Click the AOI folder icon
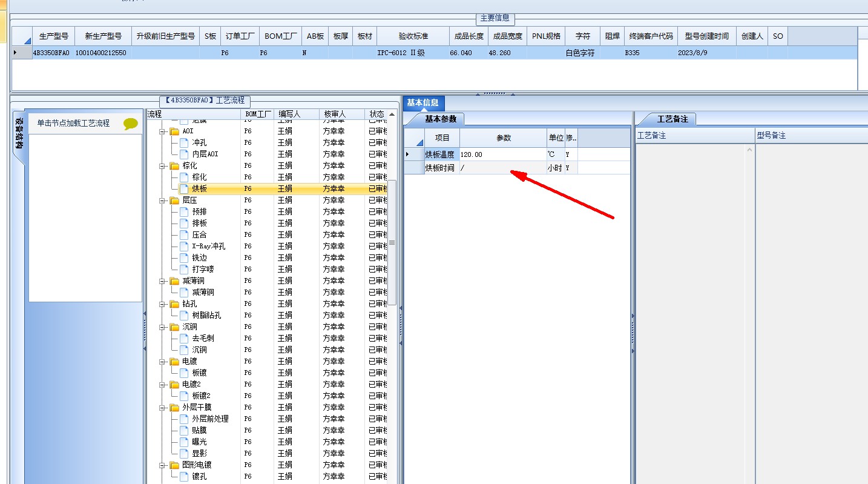Screen dimensions: 868x484 click(x=174, y=131)
